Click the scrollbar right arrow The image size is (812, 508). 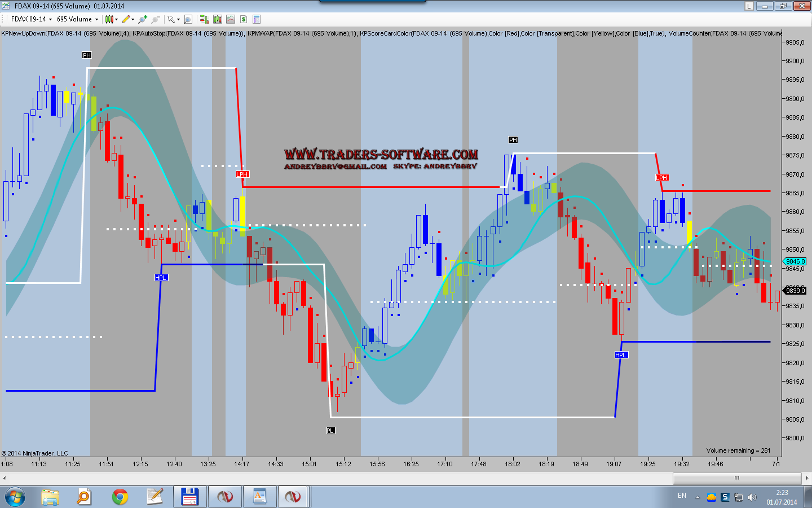point(807,478)
